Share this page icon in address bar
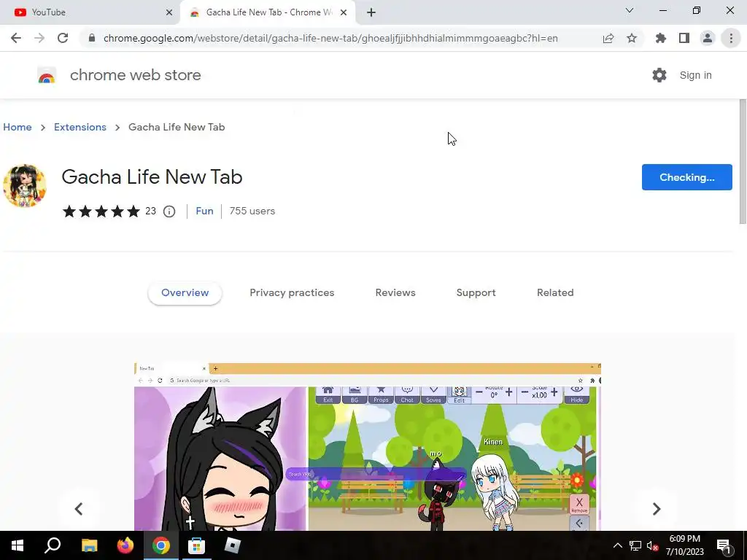The image size is (747, 560). coord(608,38)
